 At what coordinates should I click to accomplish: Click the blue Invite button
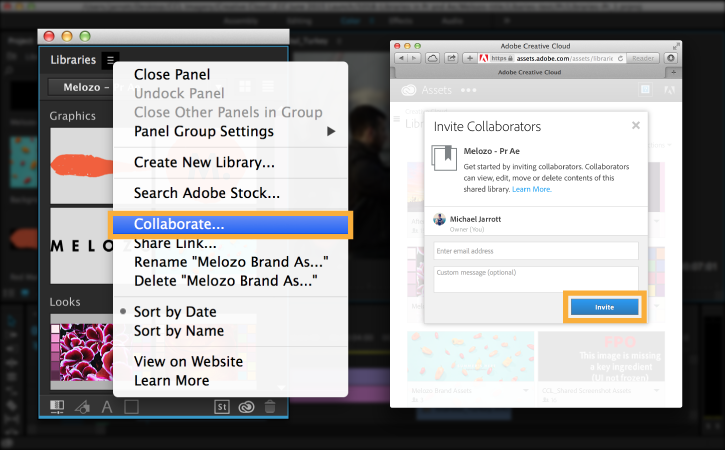pos(604,307)
